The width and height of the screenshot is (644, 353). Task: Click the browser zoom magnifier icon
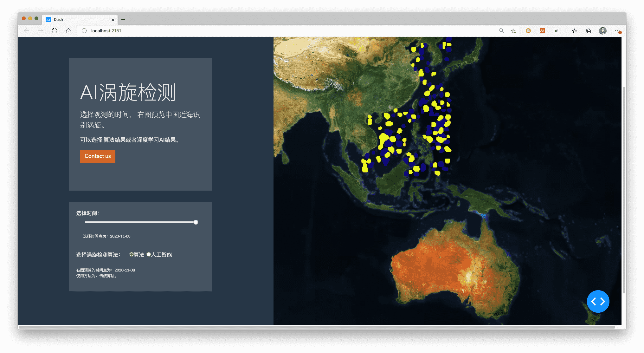pyautogui.click(x=501, y=31)
